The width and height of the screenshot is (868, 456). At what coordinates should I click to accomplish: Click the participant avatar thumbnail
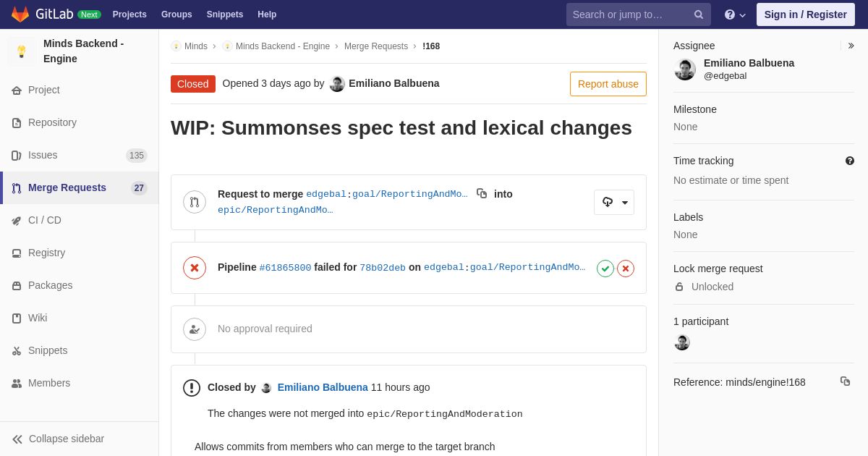pos(682,342)
